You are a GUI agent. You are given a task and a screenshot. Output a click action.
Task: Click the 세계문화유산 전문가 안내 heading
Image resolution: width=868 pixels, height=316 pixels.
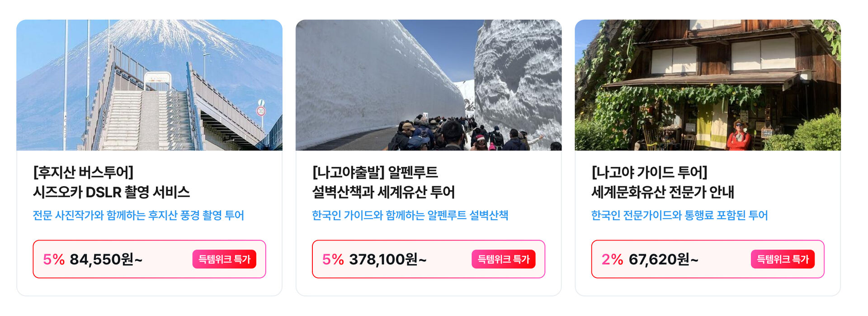pos(663,192)
